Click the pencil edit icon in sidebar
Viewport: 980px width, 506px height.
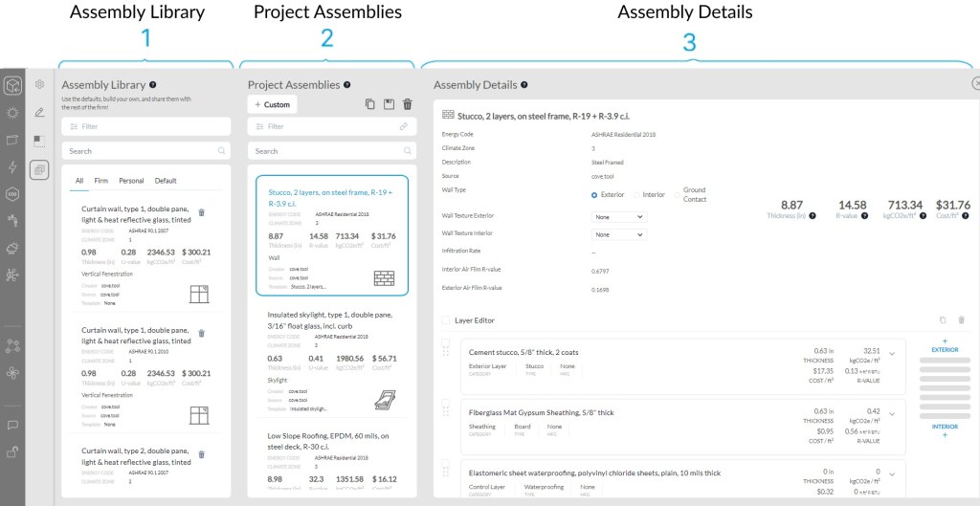(39, 112)
